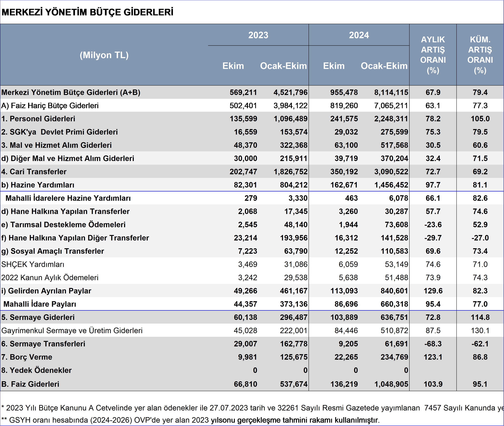Click the Gayrimenkul Sermaye ve Üretim Giderleri label
This screenshot has width=504, height=426.
tap(72, 330)
